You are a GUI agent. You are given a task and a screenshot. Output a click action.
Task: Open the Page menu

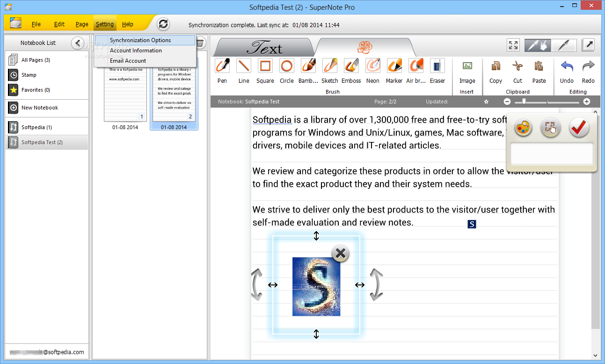[82, 24]
